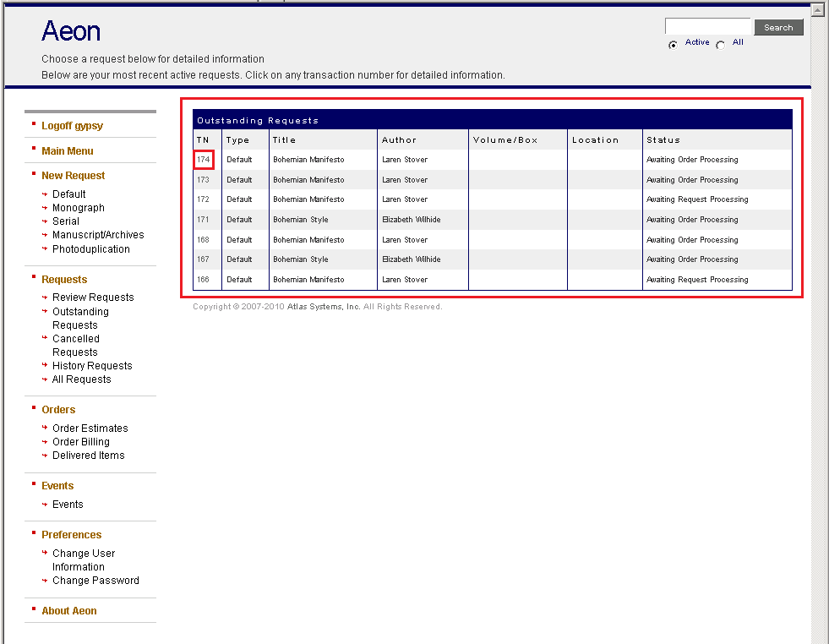
Task: Open details for transaction 166
Action: [x=202, y=279]
